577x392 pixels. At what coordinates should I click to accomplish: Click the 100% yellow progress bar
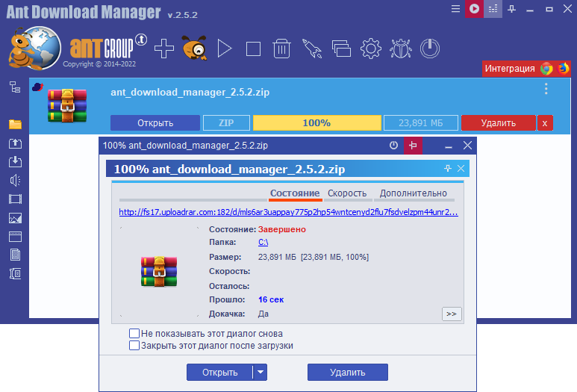click(x=316, y=123)
